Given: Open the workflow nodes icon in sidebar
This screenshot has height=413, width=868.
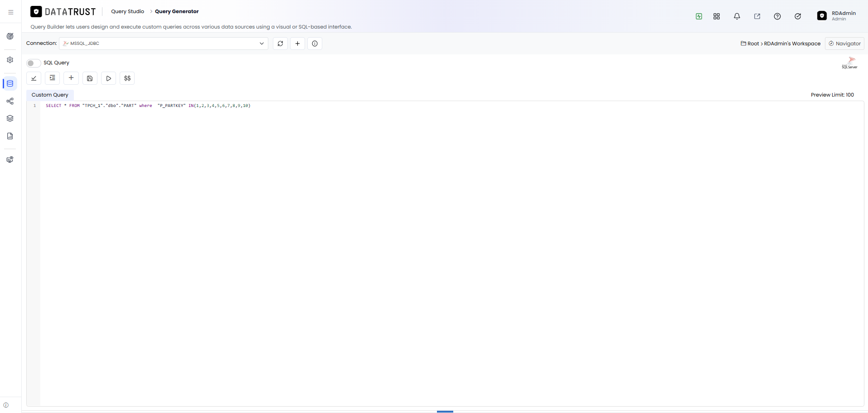Looking at the screenshot, I should click(x=10, y=101).
